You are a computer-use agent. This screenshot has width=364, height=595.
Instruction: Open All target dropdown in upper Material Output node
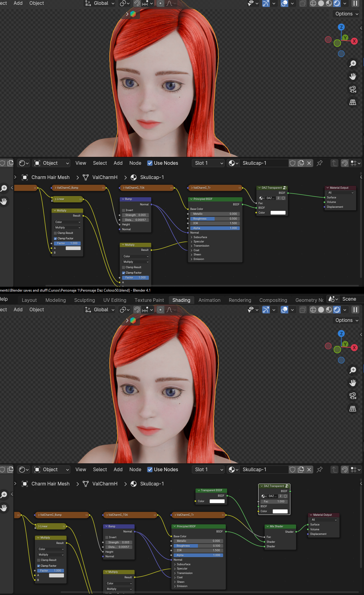pyautogui.click(x=341, y=193)
